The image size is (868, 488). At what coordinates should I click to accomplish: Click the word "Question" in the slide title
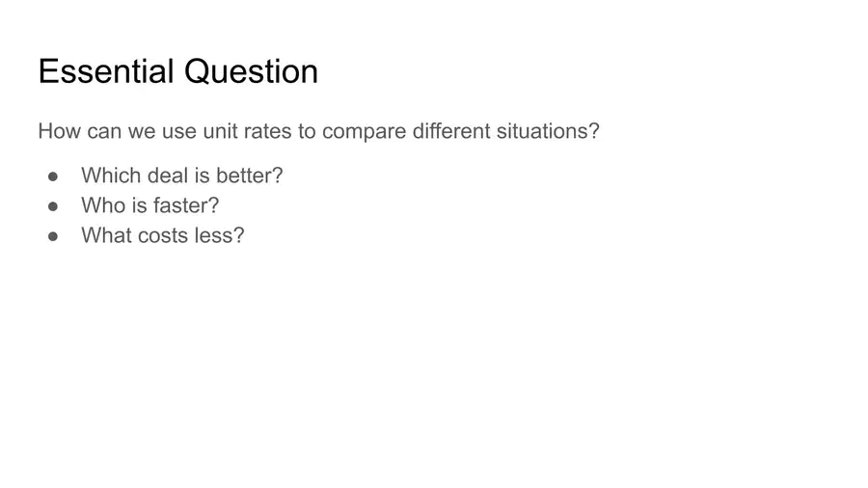252,72
